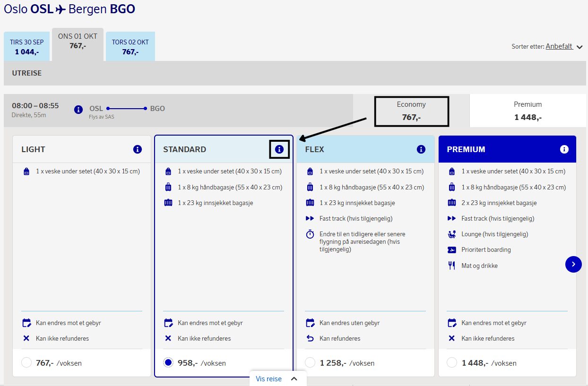
Task: Click next fare arrow button
Action: pyautogui.click(x=573, y=264)
